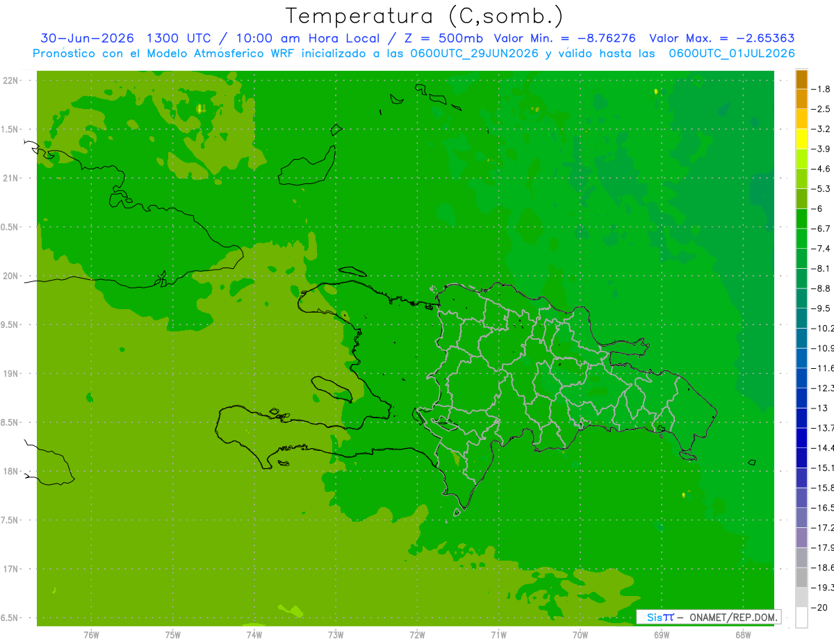
Task: Click the '-17.2' color scale value
Action: tap(822, 527)
